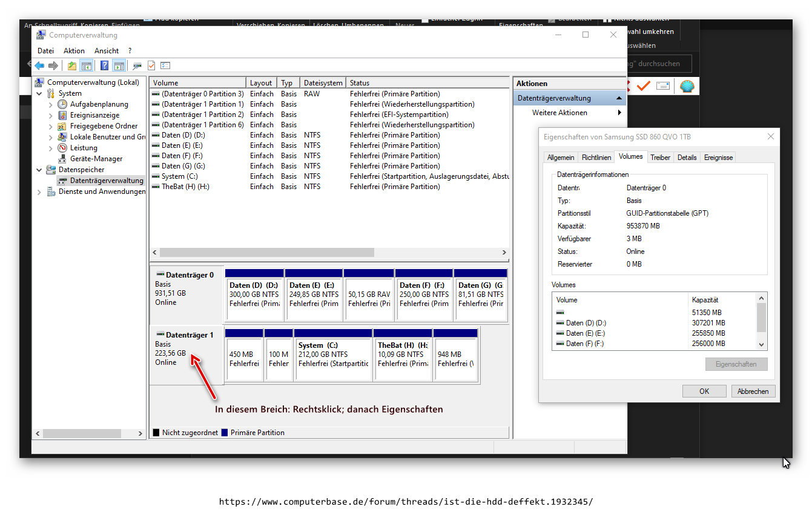812x526 pixels.
Task: Select System (C:) row in volume list
Action: [x=329, y=176]
